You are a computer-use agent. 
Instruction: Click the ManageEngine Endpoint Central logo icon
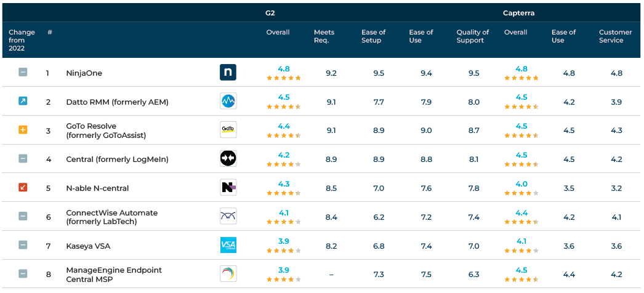point(228,274)
